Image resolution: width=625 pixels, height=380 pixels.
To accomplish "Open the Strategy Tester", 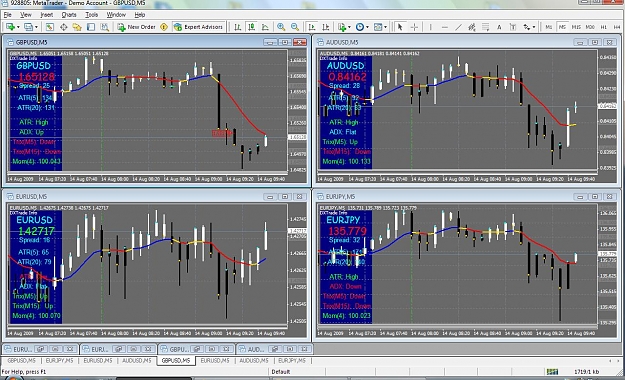I will [x=104, y=27].
